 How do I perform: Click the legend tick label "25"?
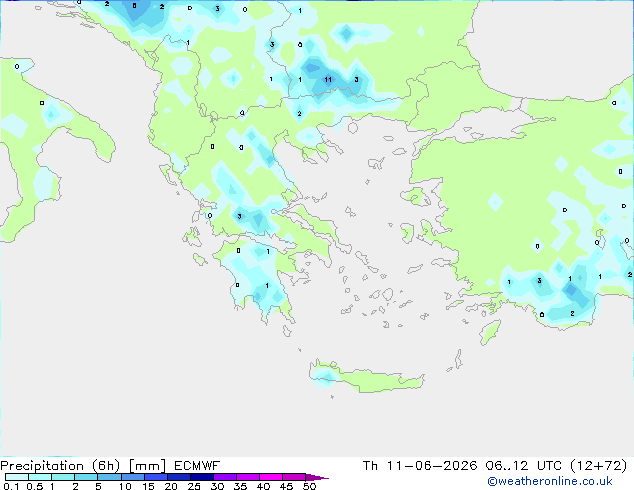[194, 486]
